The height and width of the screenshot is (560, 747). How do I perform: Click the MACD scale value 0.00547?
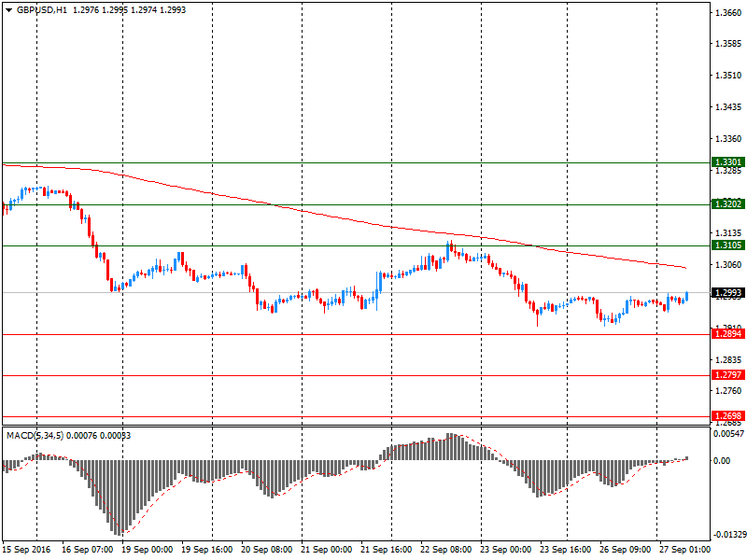pos(728,434)
